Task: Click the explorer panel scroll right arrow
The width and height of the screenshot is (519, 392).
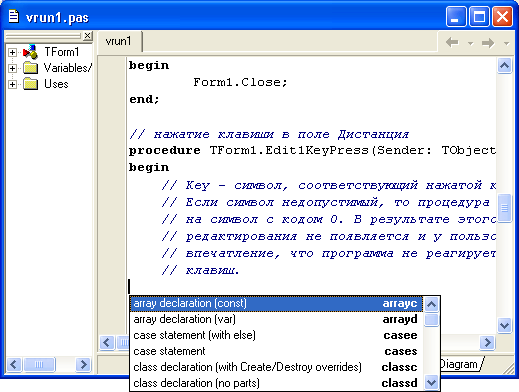Action: click(83, 364)
